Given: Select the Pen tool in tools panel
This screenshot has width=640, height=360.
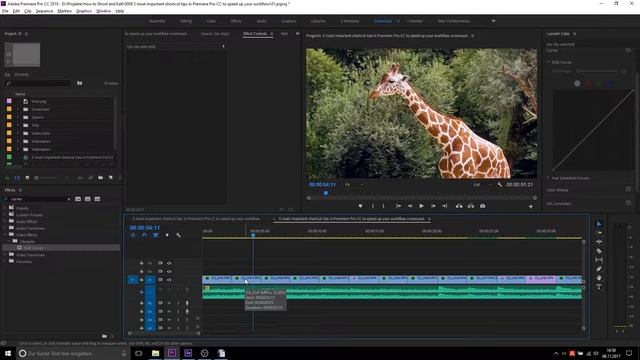Looking at the screenshot, I should point(599,269).
